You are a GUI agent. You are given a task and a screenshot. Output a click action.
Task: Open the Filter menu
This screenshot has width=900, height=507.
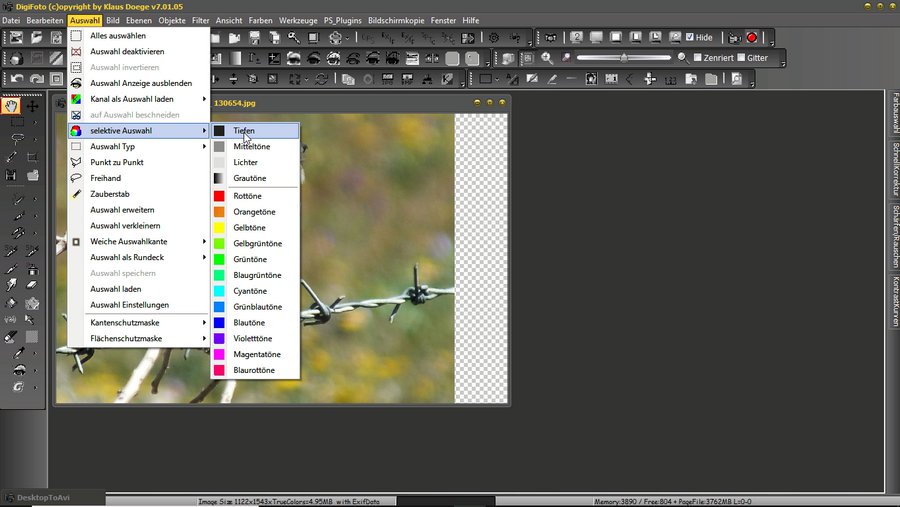coord(201,20)
